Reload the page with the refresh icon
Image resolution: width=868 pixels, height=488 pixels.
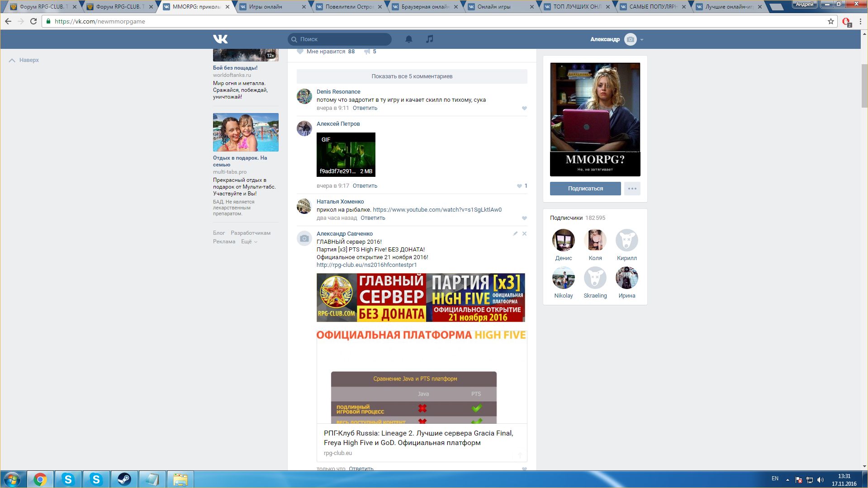coord(33,21)
